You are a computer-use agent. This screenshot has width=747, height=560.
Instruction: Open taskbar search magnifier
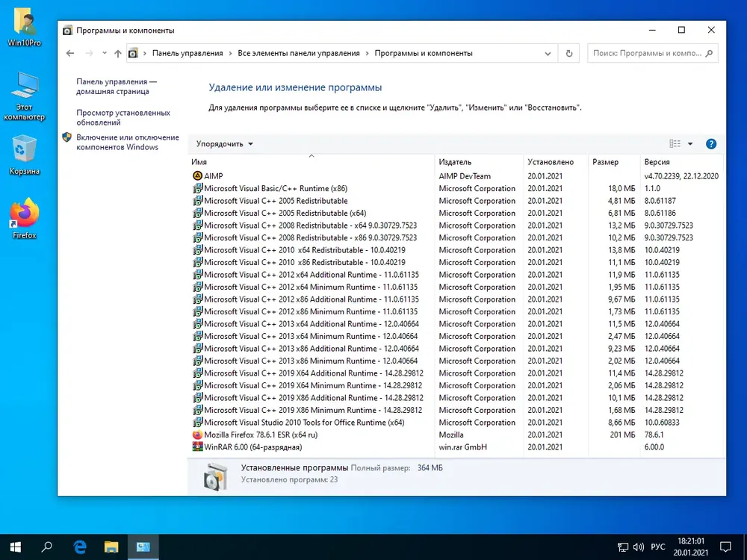(46, 547)
